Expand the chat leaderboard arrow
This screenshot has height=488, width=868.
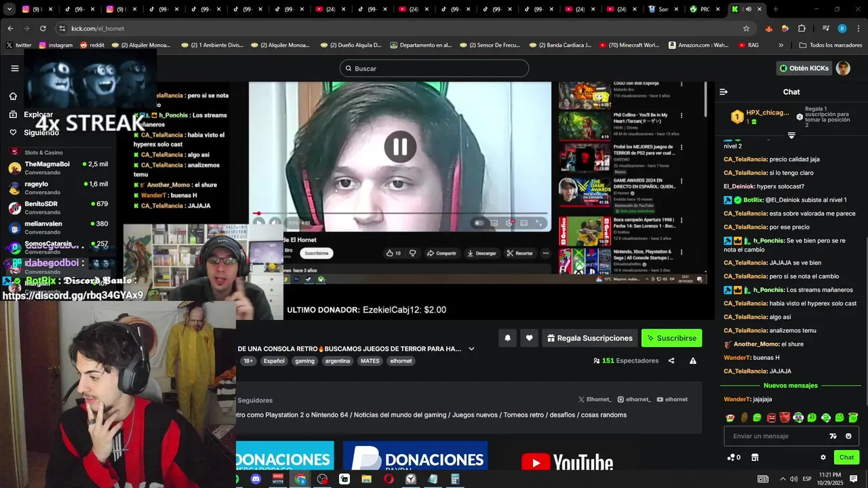pyautogui.click(x=791, y=136)
